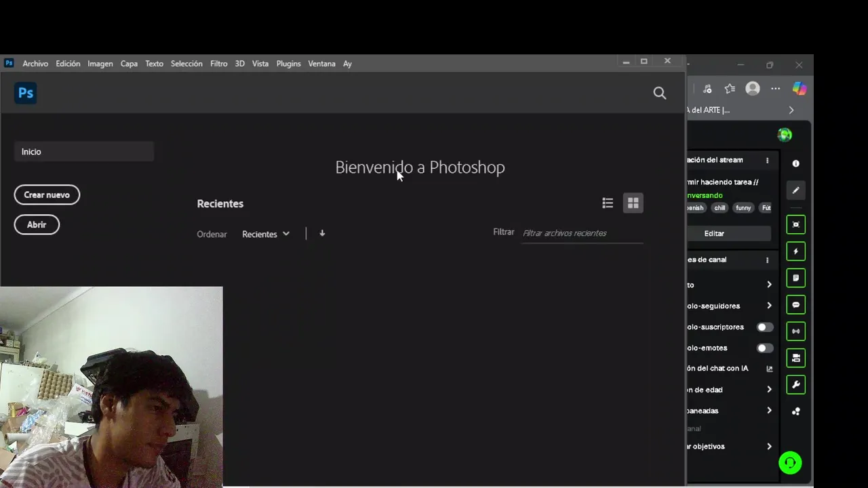Expand chevron above solo-seguidores row
Viewport: 868px width, 488px height.
coord(769,285)
